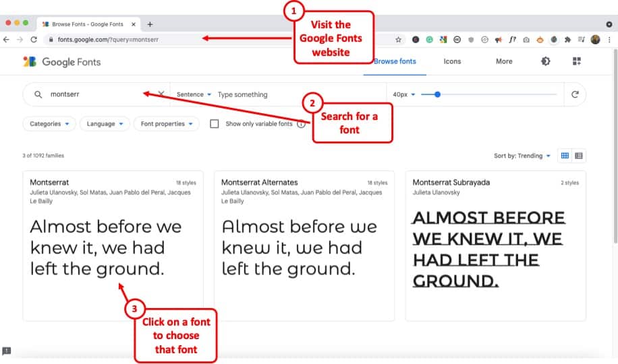Click the Google Fonts logo

(62, 62)
